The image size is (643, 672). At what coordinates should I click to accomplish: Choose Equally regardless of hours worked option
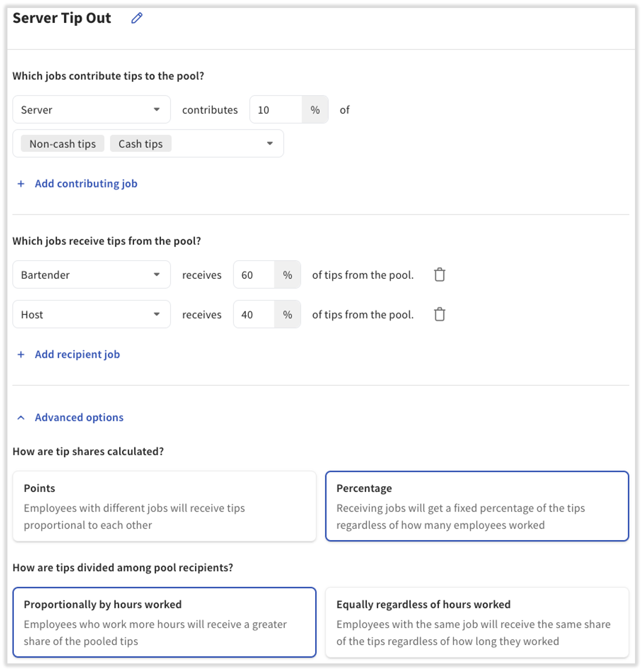pyautogui.click(x=477, y=622)
